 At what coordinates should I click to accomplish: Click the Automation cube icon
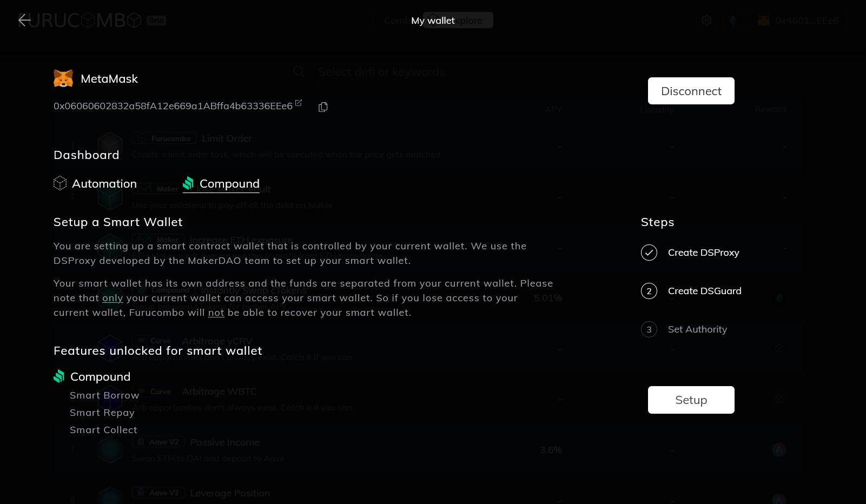pyautogui.click(x=60, y=183)
